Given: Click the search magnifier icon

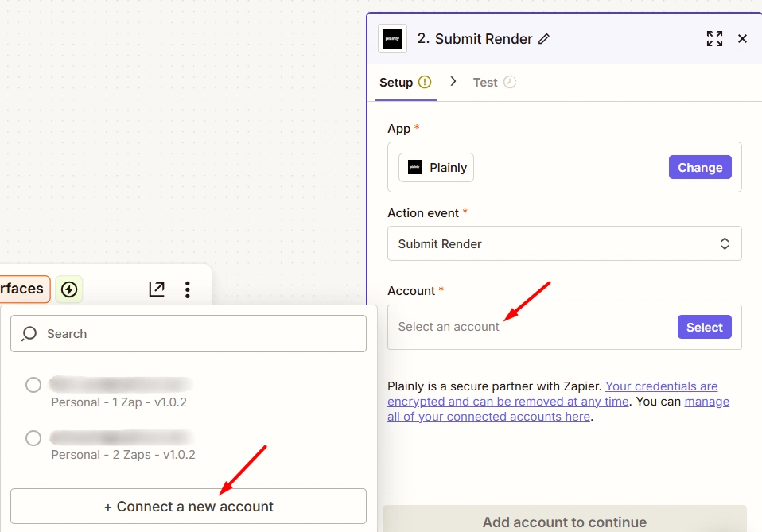Looking at the screenshot, I should [29, 334].
